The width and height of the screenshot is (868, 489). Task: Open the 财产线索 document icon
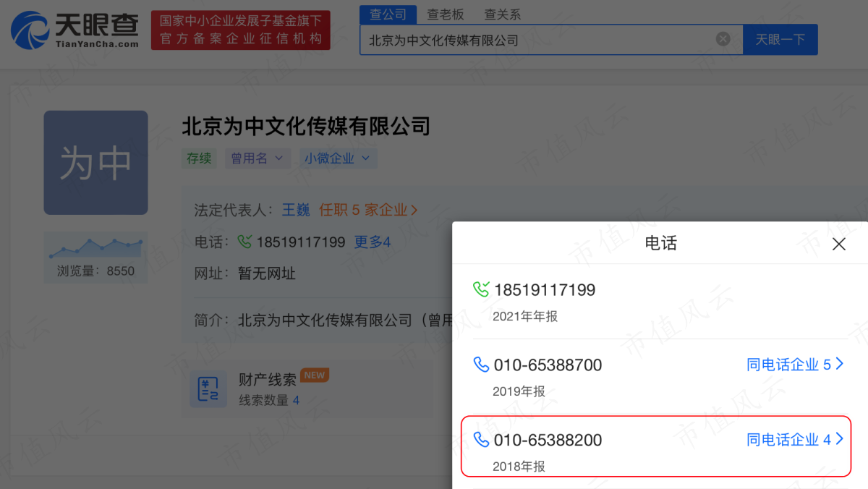[x=208, y=390]
